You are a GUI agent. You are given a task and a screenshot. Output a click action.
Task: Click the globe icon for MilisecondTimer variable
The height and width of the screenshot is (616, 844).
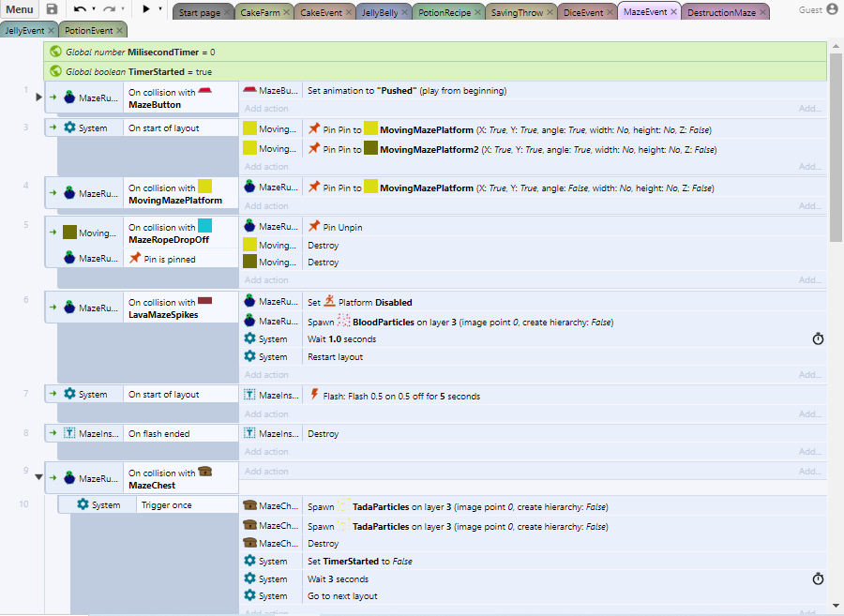click(x=56, y=52)
